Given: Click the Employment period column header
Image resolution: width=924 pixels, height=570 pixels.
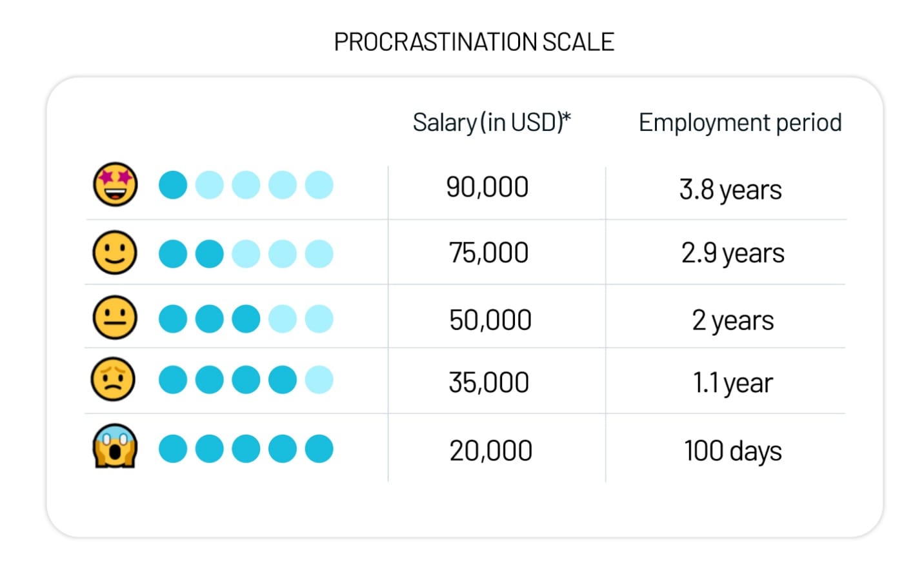Looking at the screenshot, I should tap(740, 123).
